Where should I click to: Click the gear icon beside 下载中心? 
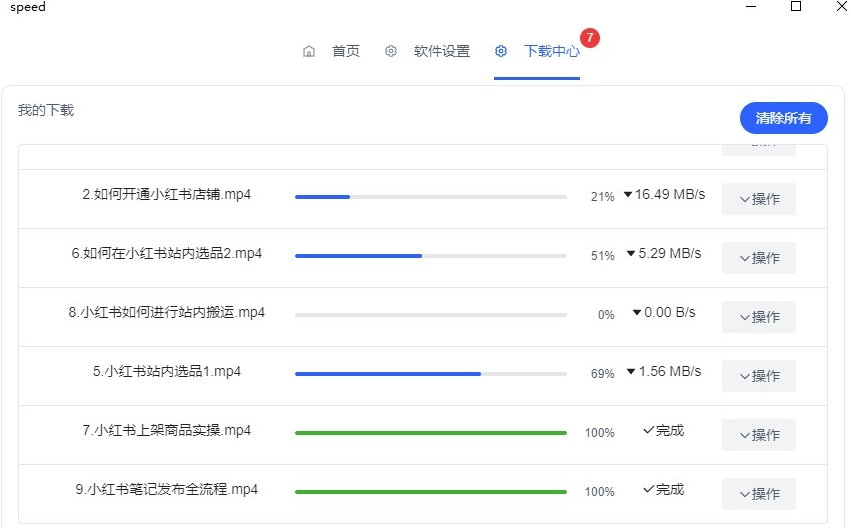point(501,51)
